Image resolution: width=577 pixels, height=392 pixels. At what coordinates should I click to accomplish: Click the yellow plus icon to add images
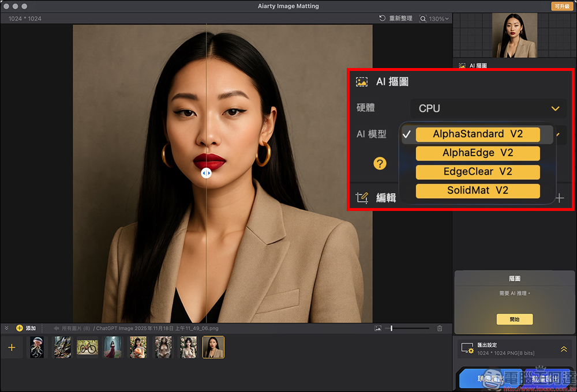coord(20,327)
